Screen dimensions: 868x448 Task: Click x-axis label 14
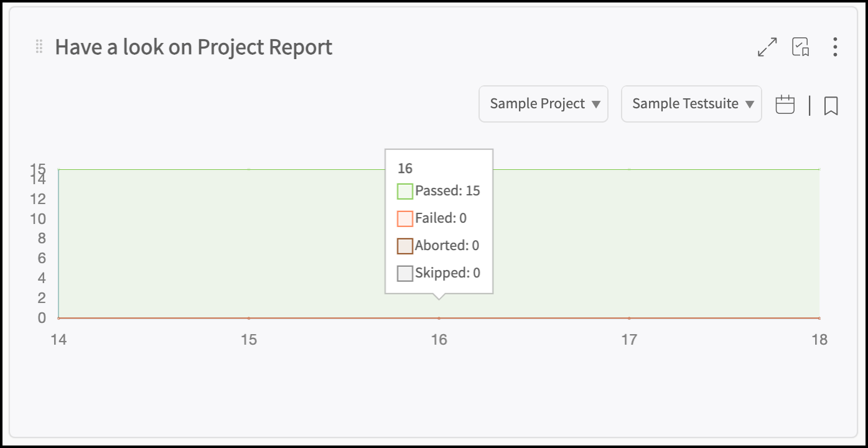click(x=58, y=340)
